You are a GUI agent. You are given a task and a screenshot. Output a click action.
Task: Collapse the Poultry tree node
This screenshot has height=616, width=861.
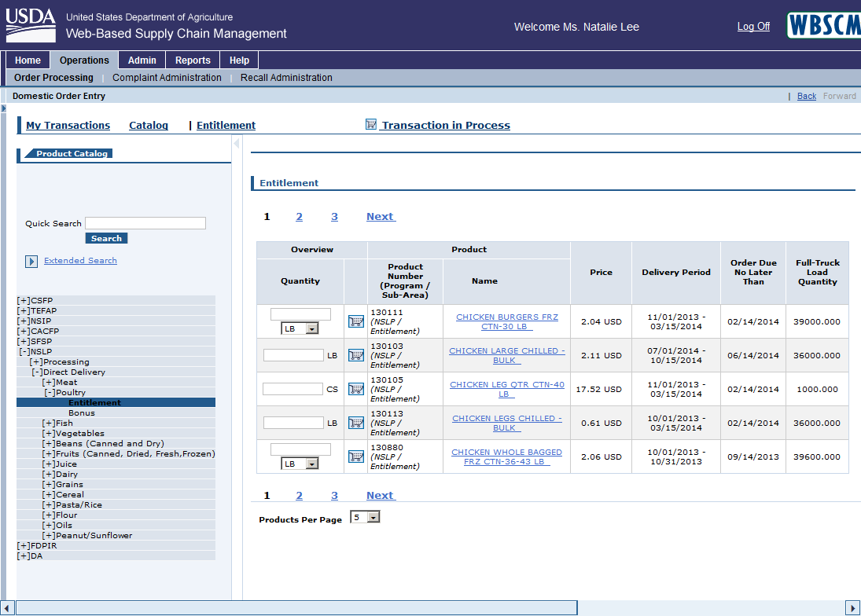tap(50, 392)
